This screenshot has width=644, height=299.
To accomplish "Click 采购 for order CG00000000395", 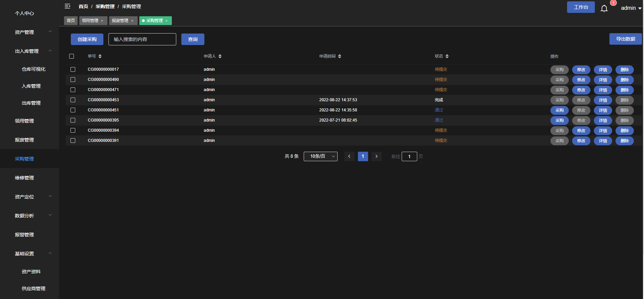I will coord(560,121).
